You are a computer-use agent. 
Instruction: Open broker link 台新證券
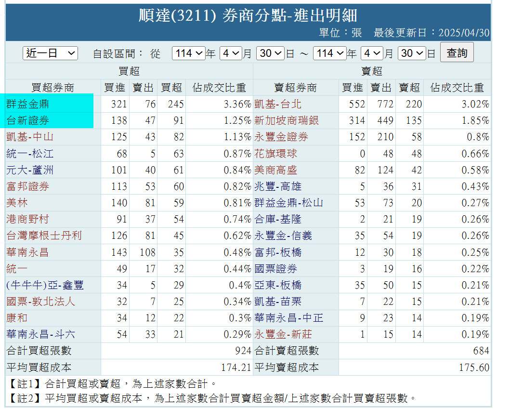27,120
